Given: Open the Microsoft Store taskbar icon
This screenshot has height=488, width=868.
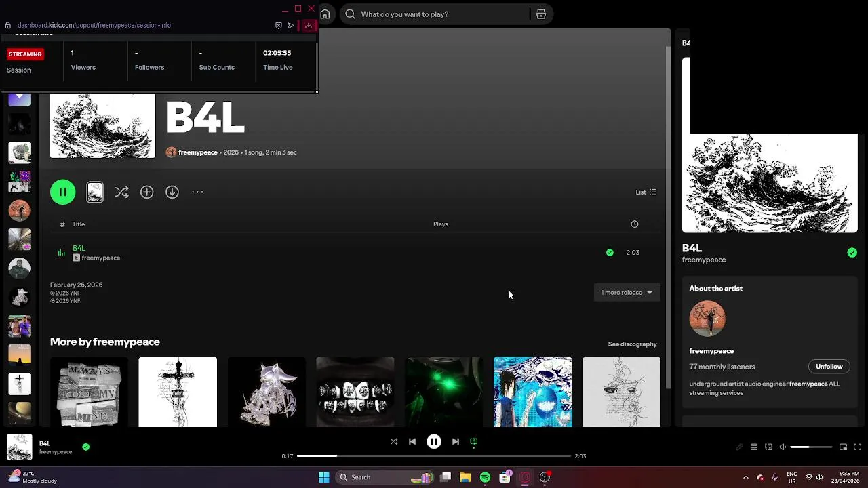Looking at the screenshot, I should [505, 478].
